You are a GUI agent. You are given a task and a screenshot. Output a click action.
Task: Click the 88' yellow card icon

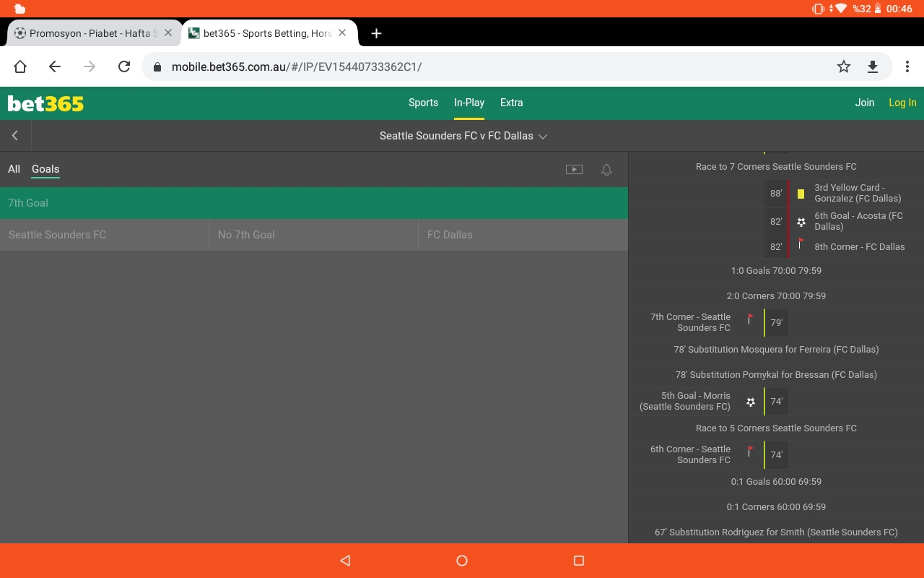coord(801,194)
